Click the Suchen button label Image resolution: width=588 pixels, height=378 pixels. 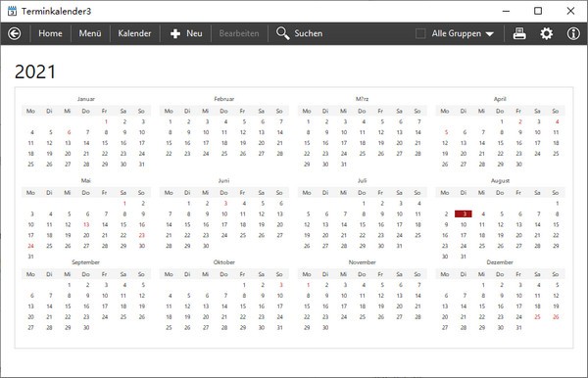point(309,33)
